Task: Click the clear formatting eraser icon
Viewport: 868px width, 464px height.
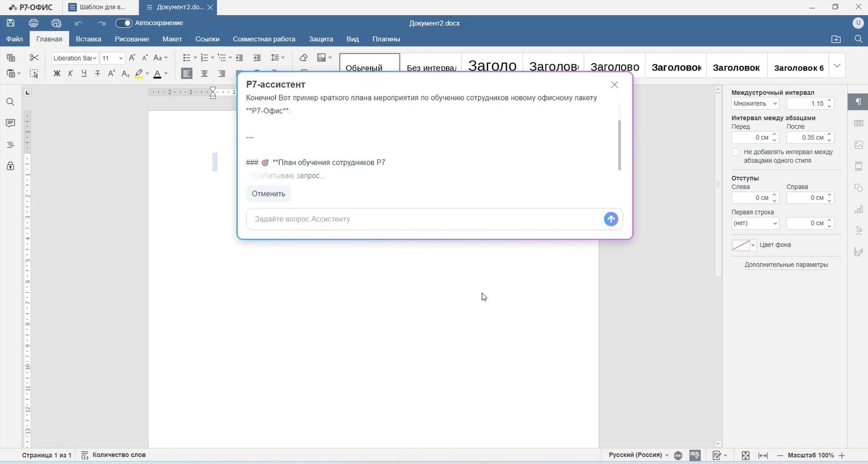Action: [303, 57]
